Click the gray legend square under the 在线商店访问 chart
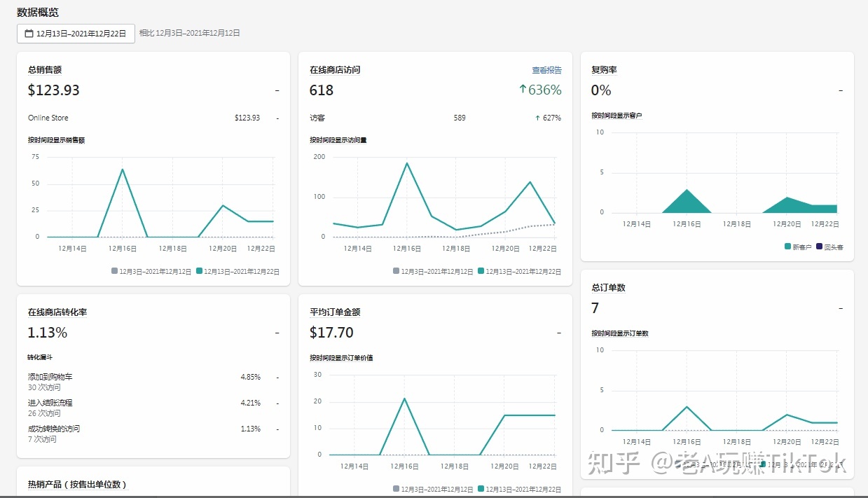The width and height of the screenshot is (868, 498). pos(396,271)
